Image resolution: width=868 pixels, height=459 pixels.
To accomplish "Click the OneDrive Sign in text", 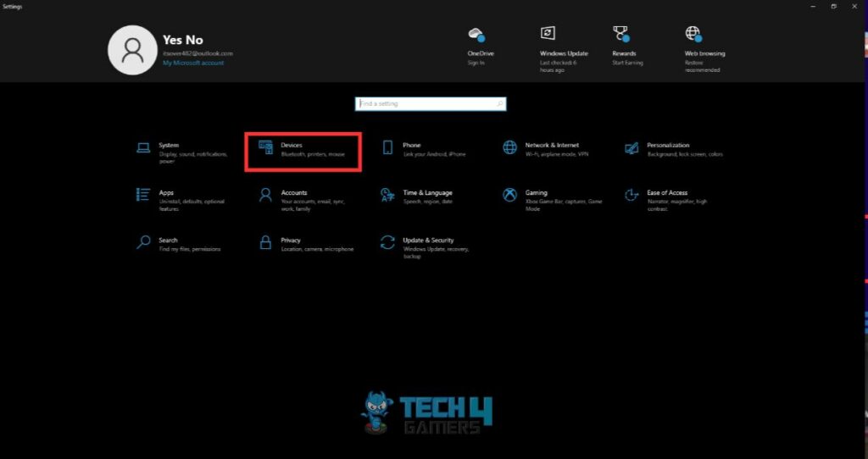I will (x=476, y=63).
